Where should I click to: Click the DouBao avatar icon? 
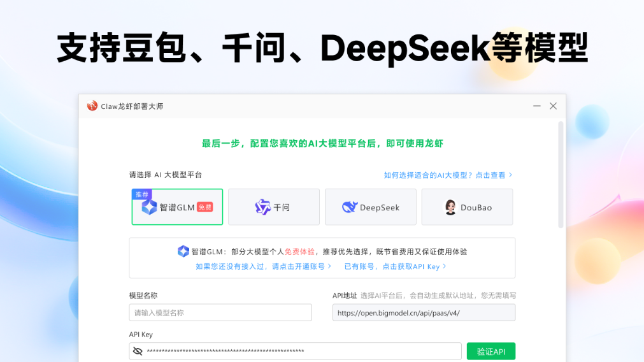pyautogui.click(x=450, y=207)
